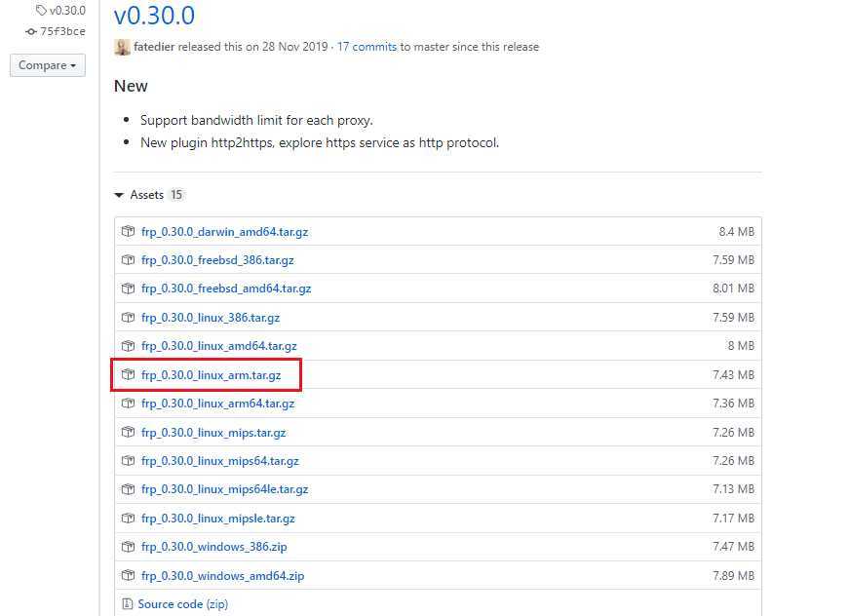Click the 8 MB size value

click(741, 345)
